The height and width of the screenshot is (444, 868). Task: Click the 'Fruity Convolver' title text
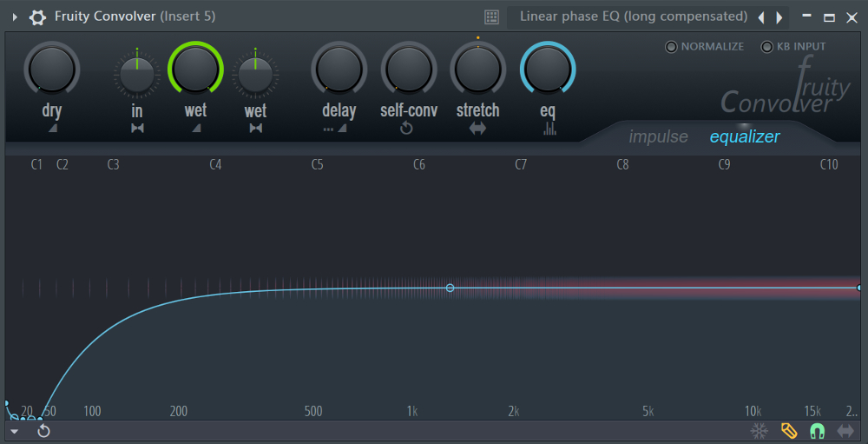[x=105, y=17]
